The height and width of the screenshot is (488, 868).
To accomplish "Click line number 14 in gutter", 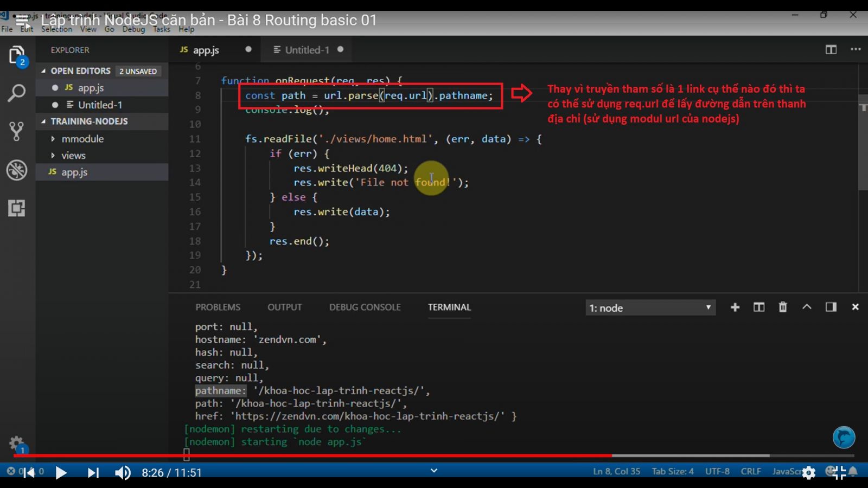I will click(x=195, y=183).
